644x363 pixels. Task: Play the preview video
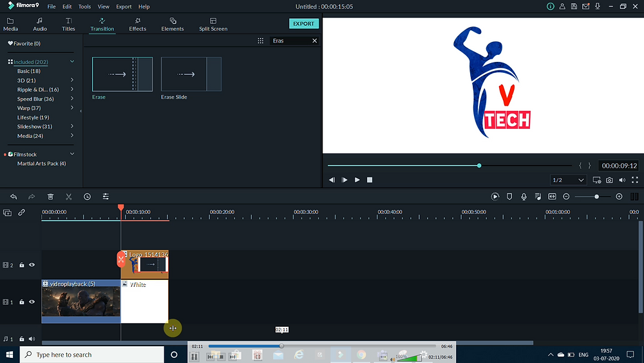click(x=357, y=180)
